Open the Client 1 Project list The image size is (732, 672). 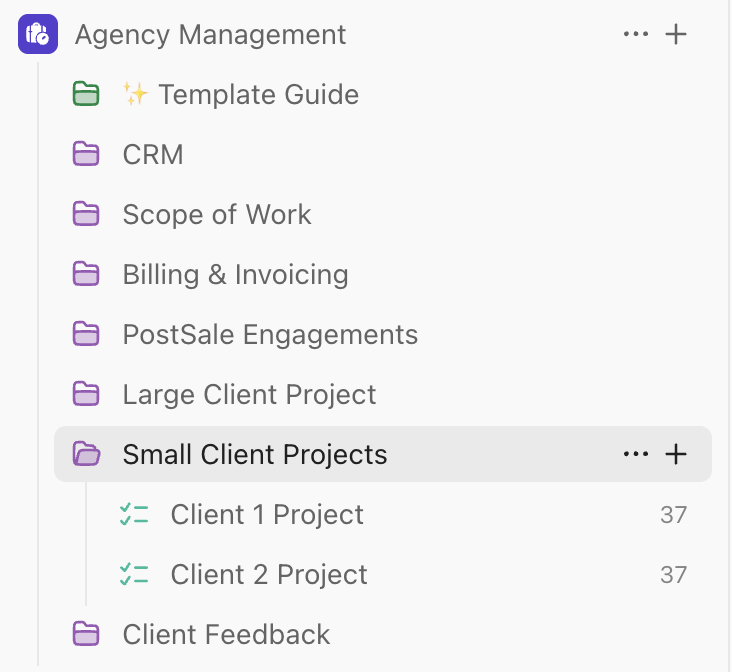pos(267,515)
